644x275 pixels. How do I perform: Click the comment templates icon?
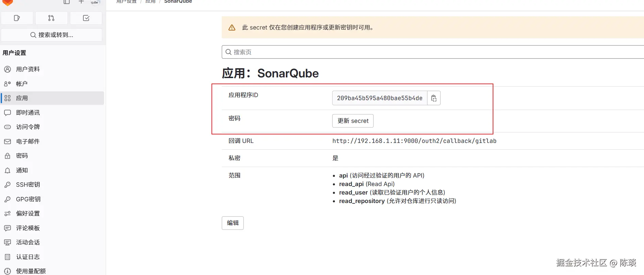pos(7,228)
